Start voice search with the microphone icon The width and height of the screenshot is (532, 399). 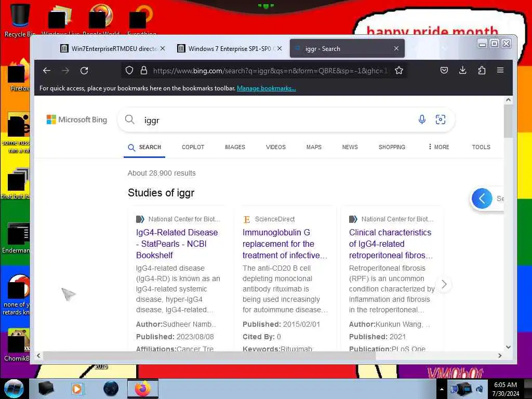[422, 119]
